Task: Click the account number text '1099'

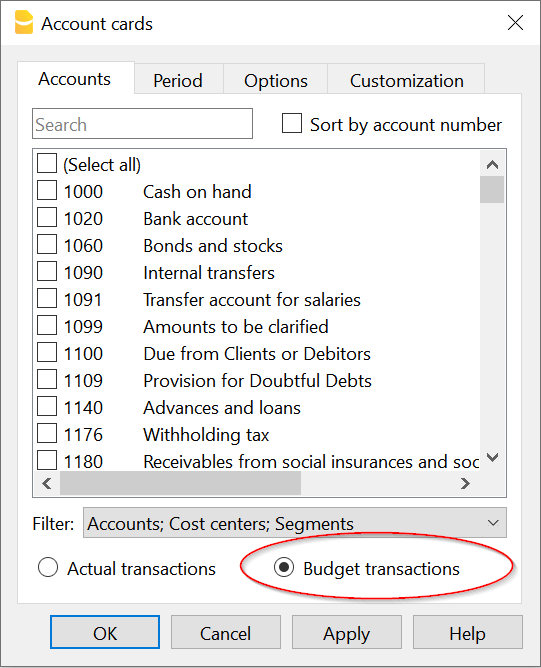Action: (83, 327)
